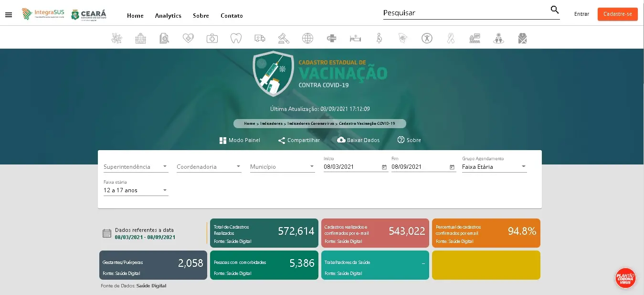Click the Cadastre-se button

[x=617, y=14]
